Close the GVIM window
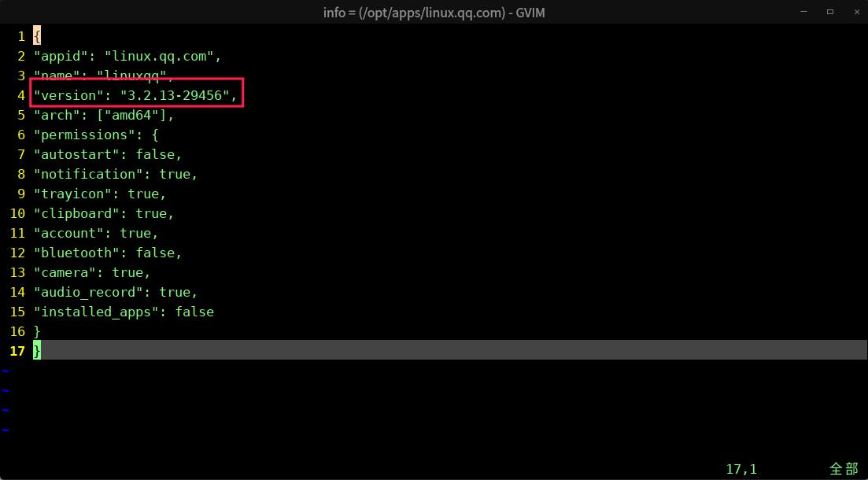868x480 pixels. coord(857,12)
